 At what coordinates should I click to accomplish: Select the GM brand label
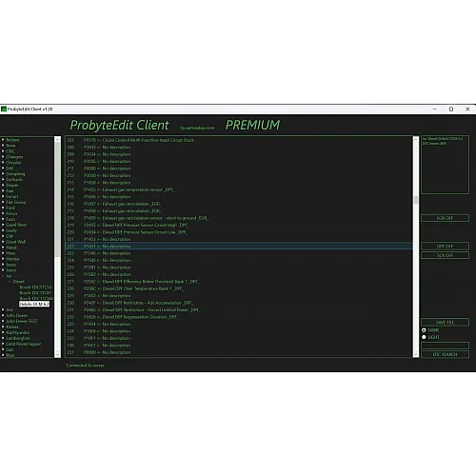(10, 236)
